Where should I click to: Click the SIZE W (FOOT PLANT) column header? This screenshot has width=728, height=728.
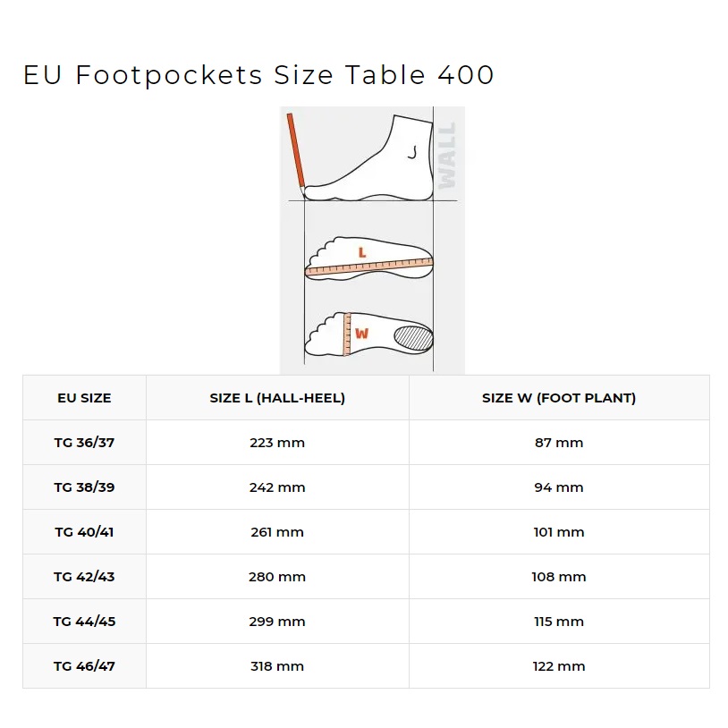[559, 398]
